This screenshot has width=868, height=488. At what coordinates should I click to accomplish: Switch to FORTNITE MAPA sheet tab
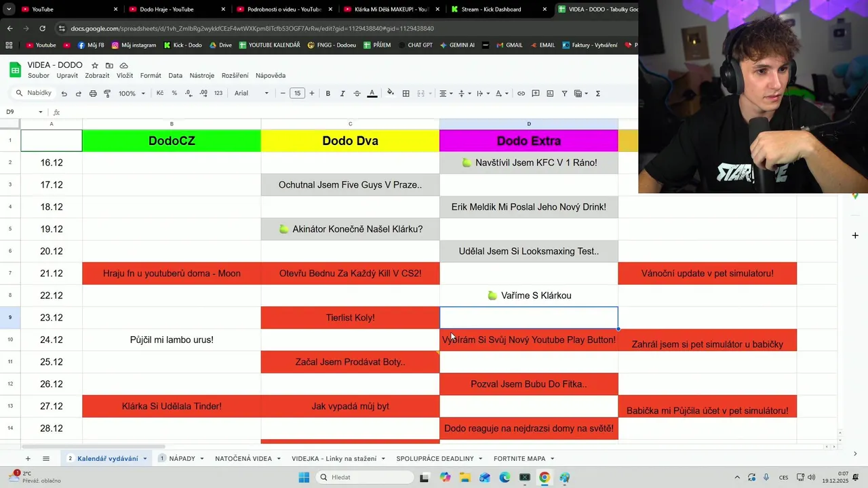[x=519, y=459]
